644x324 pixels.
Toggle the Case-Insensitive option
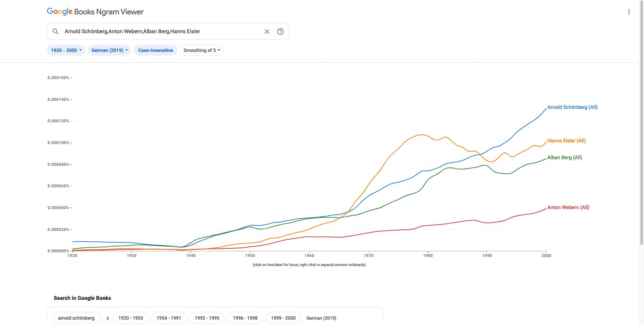click(x=156, y=50)
